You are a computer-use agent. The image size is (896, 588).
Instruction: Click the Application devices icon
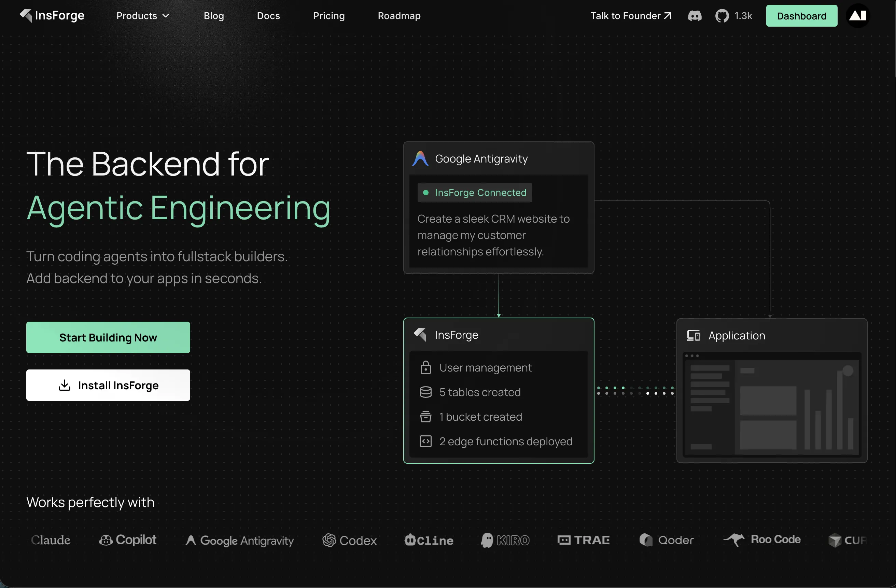(x=694, y=335)
